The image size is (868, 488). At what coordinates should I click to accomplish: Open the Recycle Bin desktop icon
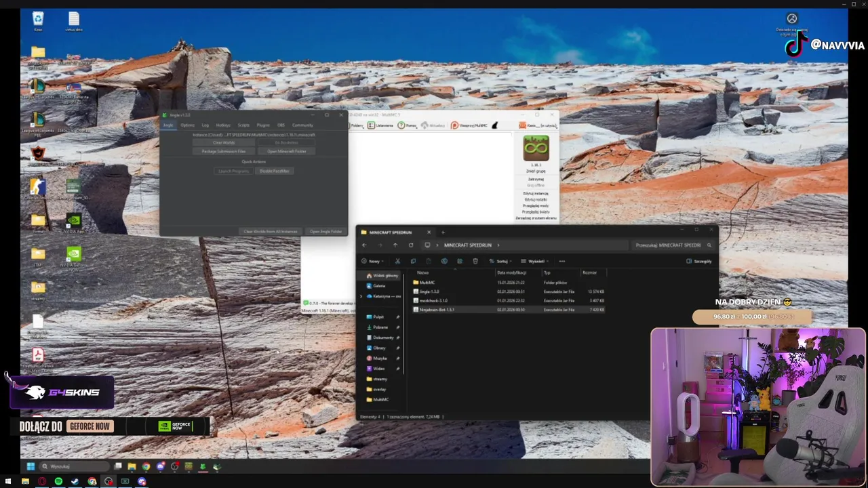tap(38, 21)
